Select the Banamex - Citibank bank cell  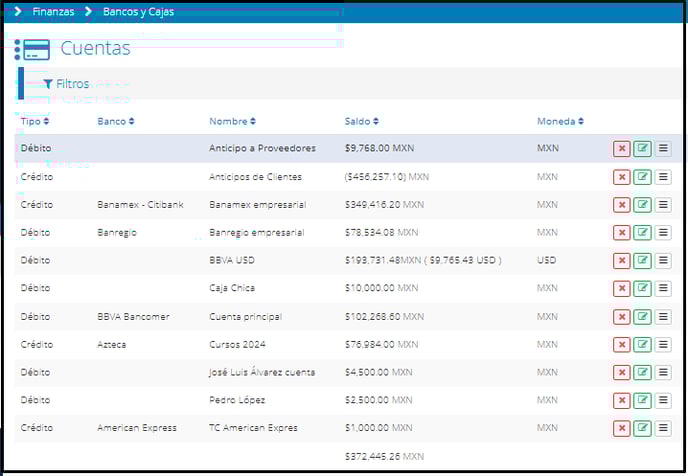140,205
